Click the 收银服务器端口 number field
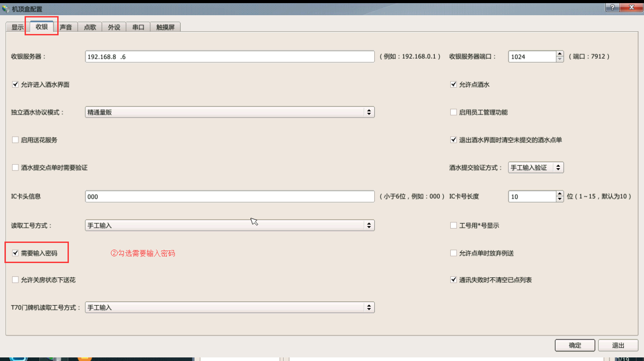This screenshot has height=361, width=644. [x=532, y=56]
